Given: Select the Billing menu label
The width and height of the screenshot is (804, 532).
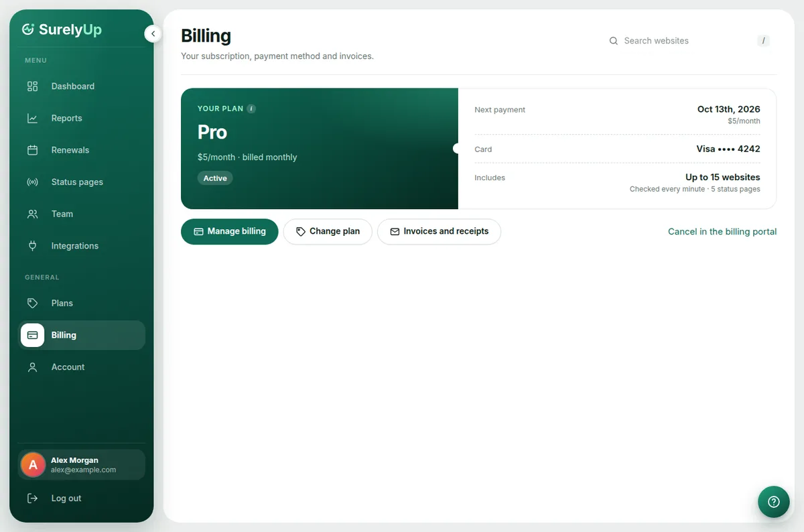Looking at the screenshot, I should tap(64, 335).
